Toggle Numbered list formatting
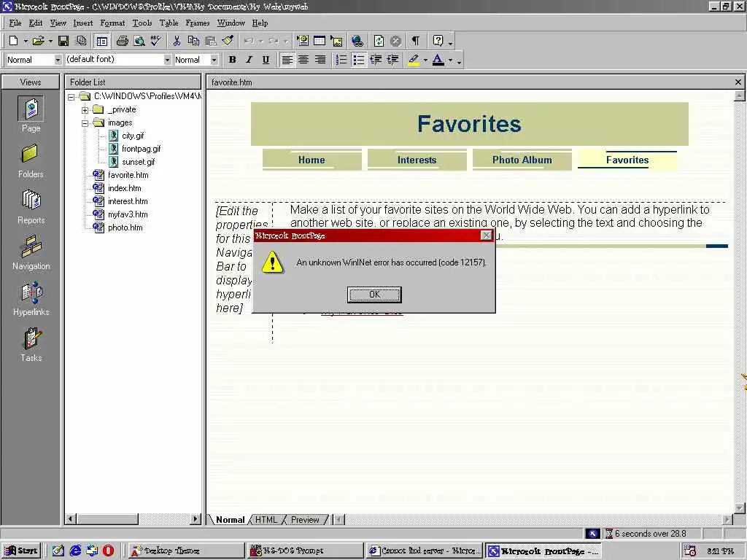The width and height of the screenshot is (747, 560). (341, 60)
